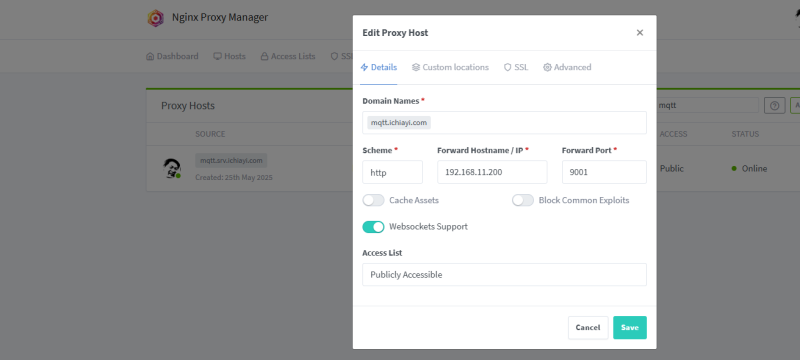
Task: Click the Advanced gear icon
Action: pos(547,67)
